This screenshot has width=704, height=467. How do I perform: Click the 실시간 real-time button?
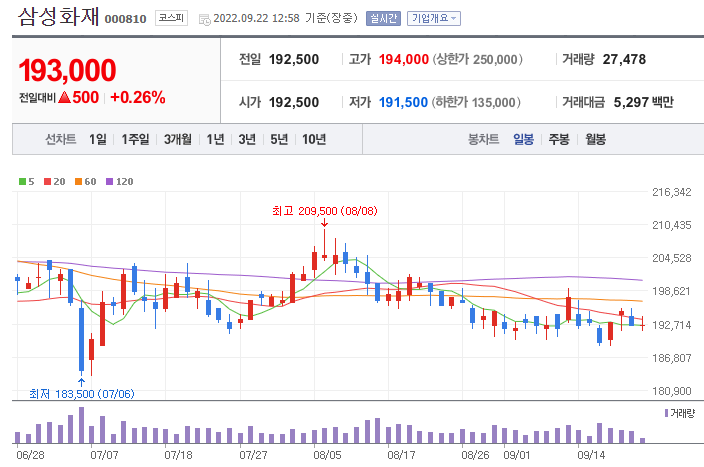point(383,18)
